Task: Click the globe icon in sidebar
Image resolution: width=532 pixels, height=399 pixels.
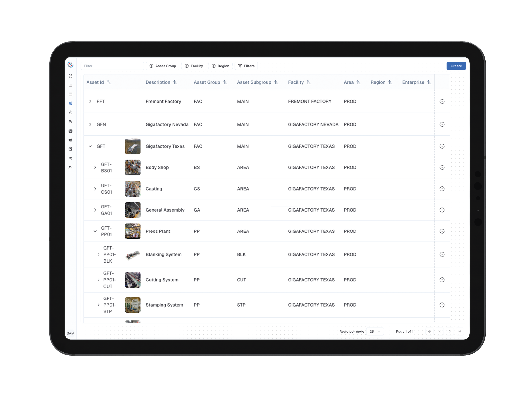Action: point(70,149)
